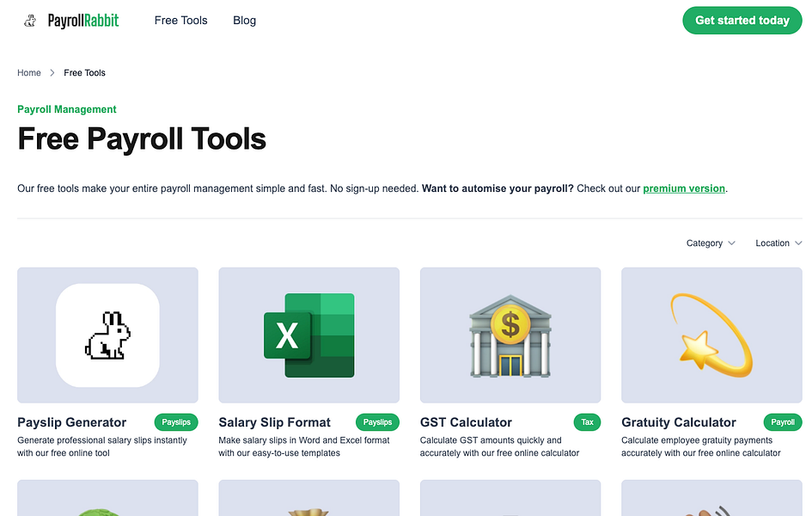Open the Free Tools menu item
Viewport: 812px width, 516px height.
click(180, 20)
